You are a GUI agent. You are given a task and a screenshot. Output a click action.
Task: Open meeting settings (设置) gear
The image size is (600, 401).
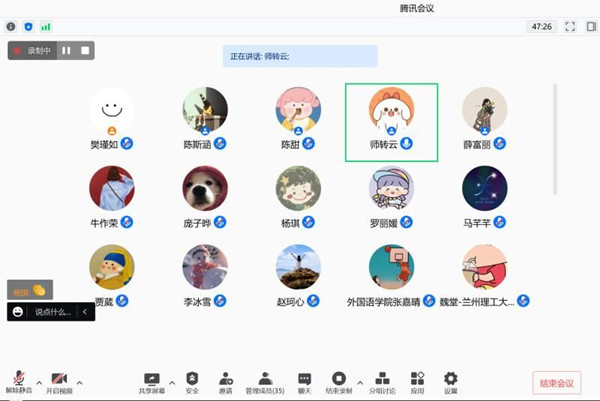coord(451,380)
